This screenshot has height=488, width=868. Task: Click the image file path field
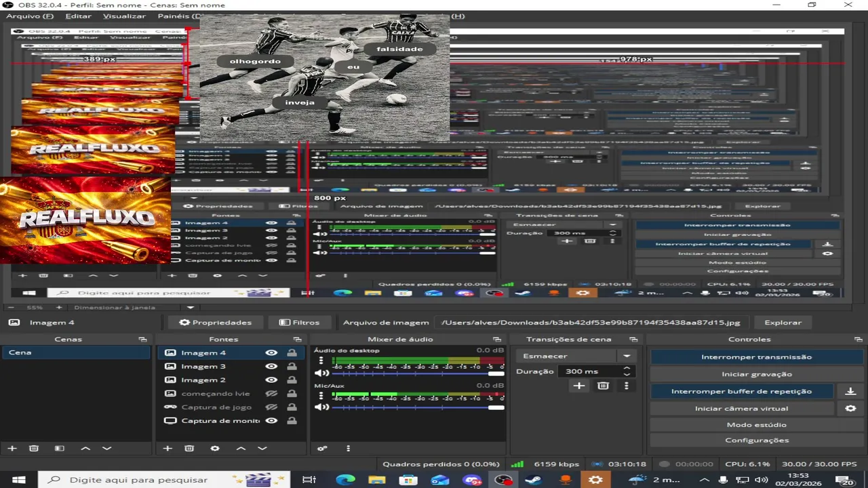point(591,323)
